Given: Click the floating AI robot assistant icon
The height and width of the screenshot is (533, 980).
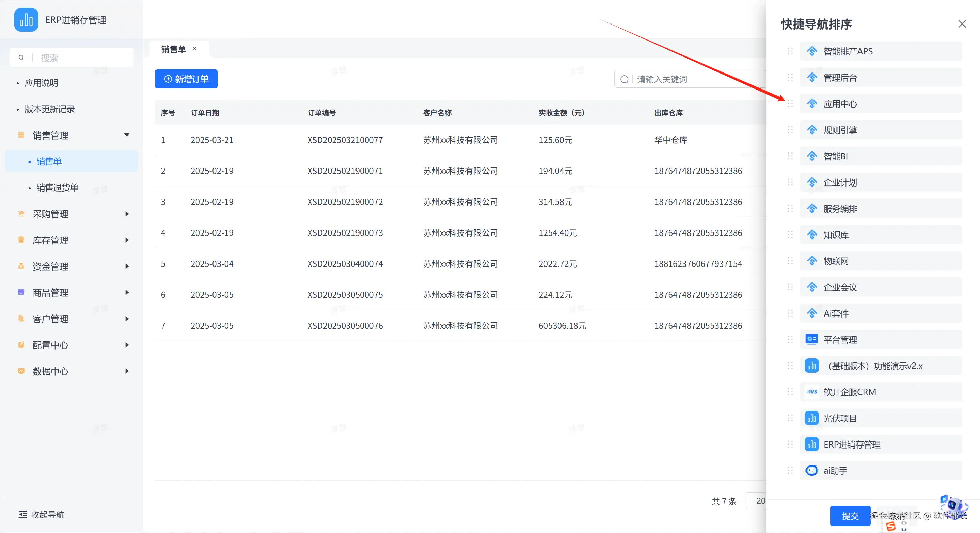Looking at the screenshot, I should tap(953, 504).
